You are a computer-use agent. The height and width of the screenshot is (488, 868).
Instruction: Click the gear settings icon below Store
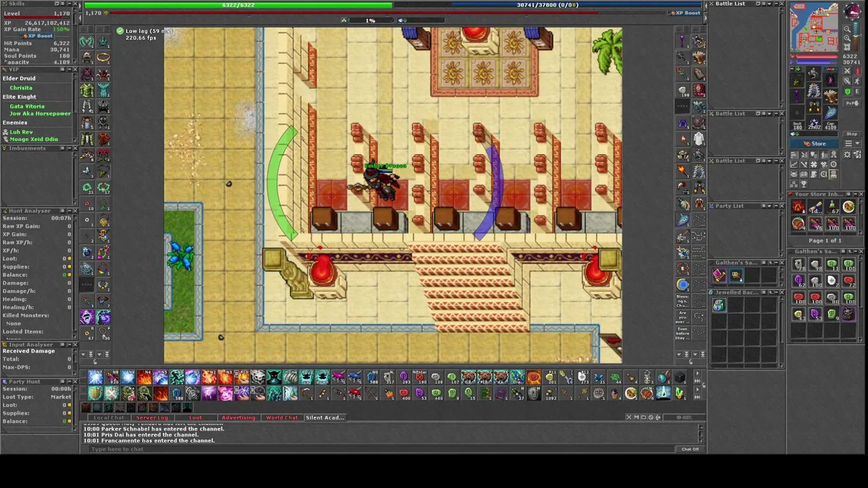coord(848,155)
